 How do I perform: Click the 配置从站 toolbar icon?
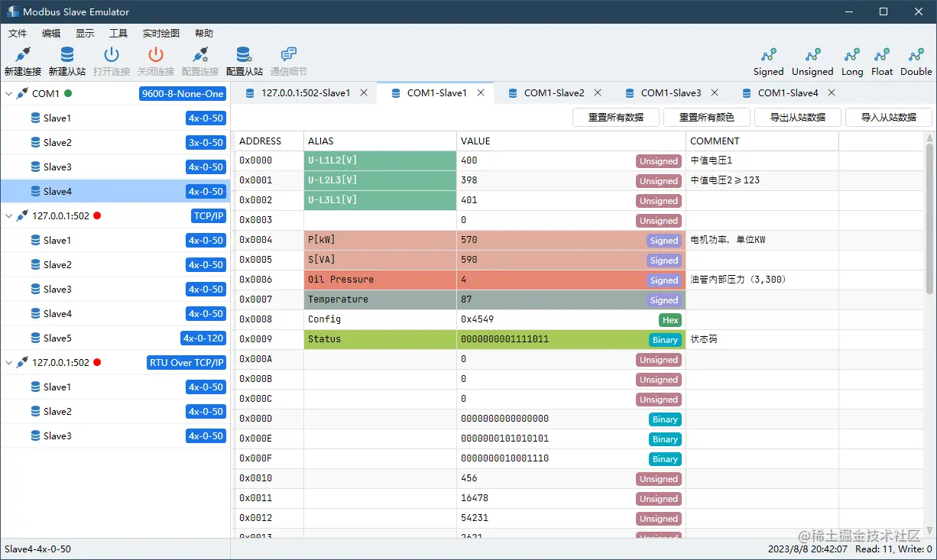pos(245,55)
